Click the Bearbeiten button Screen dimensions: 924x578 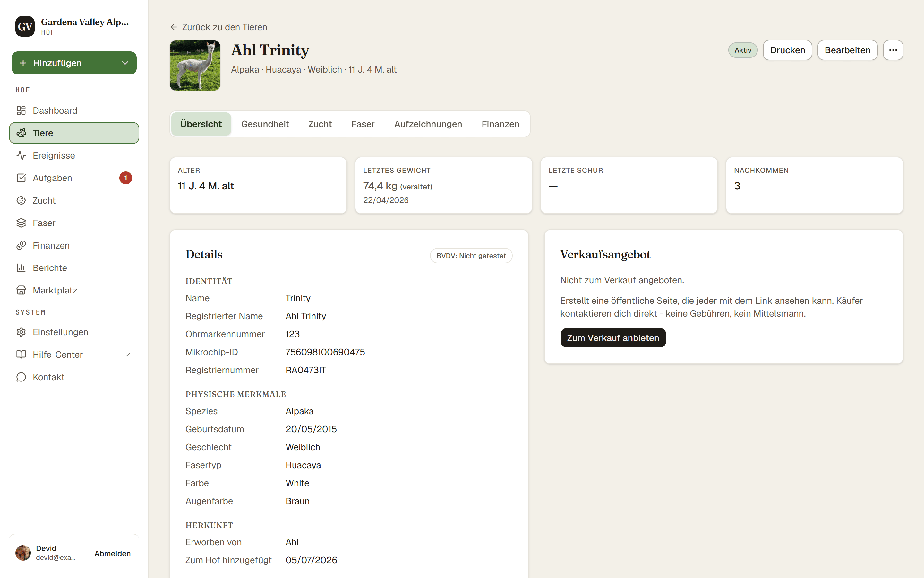pyautogui.click(x=847, y=50)
